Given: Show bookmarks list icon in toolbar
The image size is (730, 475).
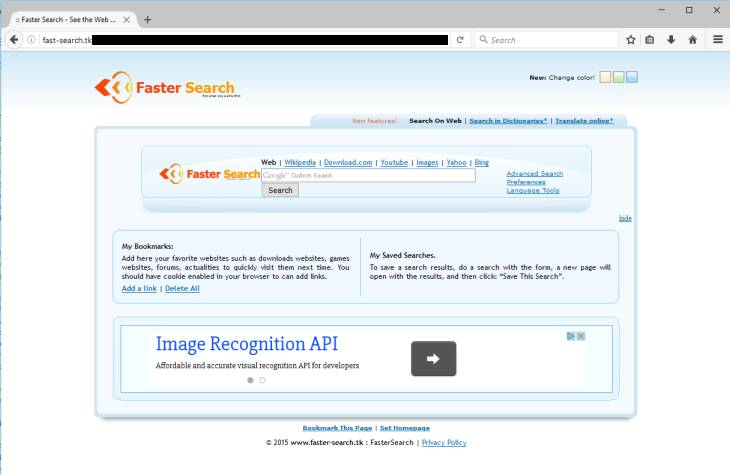Looking at the screenshot, I should (650, 40).
